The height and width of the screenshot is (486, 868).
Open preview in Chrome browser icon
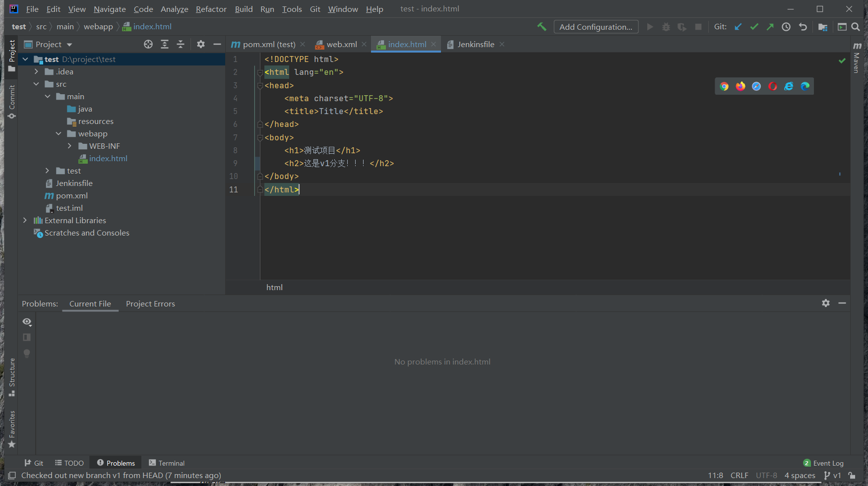click(x=724, y=86)
